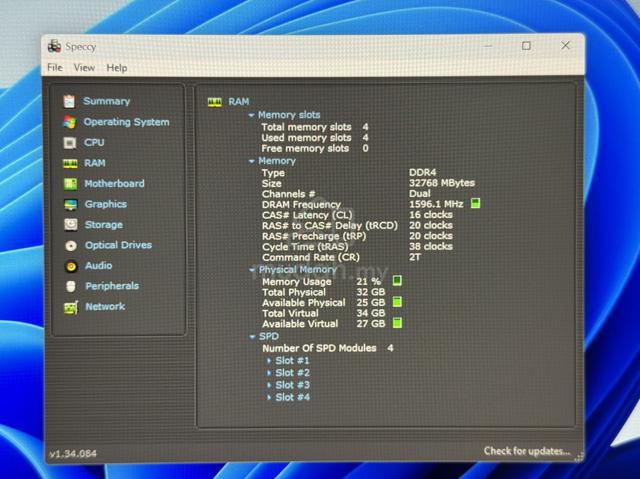Expand Slot #3 details
This screenshot has height=479, width=640.
[x=269, y=385]
